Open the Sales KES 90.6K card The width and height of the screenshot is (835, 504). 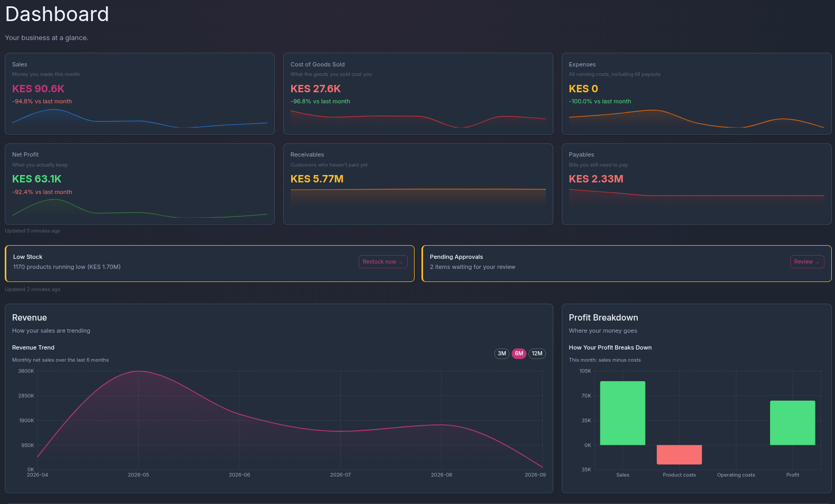(140, 94)
